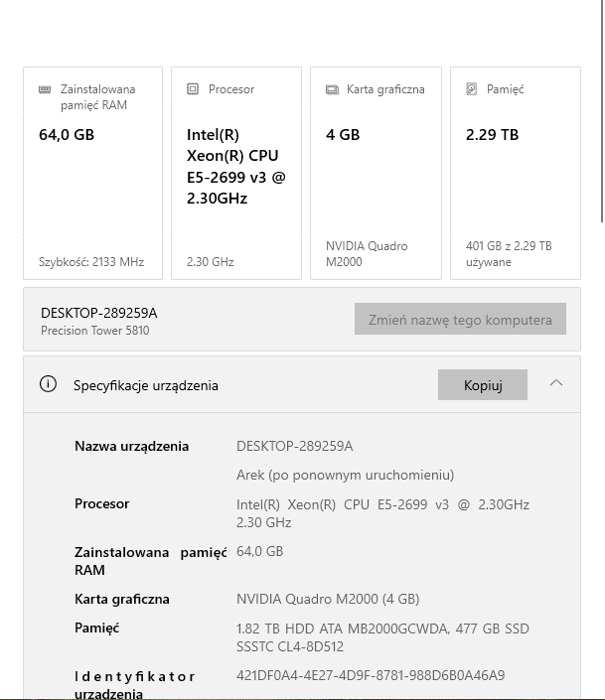Click the device ID value 421DF0A4
The width and height of the screenshot is (605, 700).
pos(371,675)
